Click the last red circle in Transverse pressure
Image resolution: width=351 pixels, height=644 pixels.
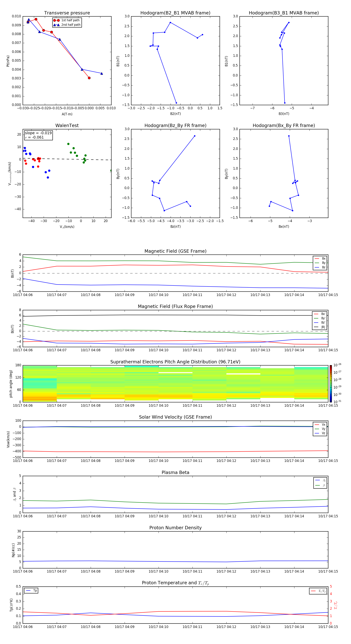click(89, 78)
